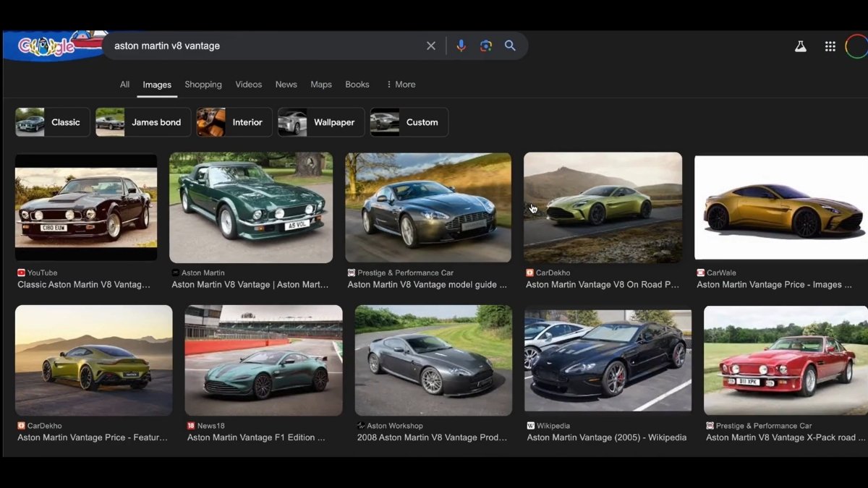
Task: Select the Interior filter chip
Action: 234,122
